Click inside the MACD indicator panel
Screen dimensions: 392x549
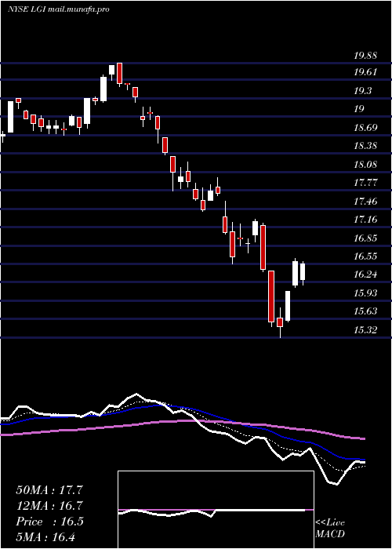point(216,510)
